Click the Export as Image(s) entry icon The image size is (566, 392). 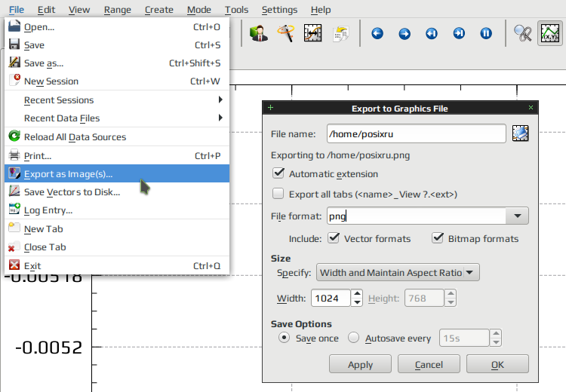tap(14, 173)
